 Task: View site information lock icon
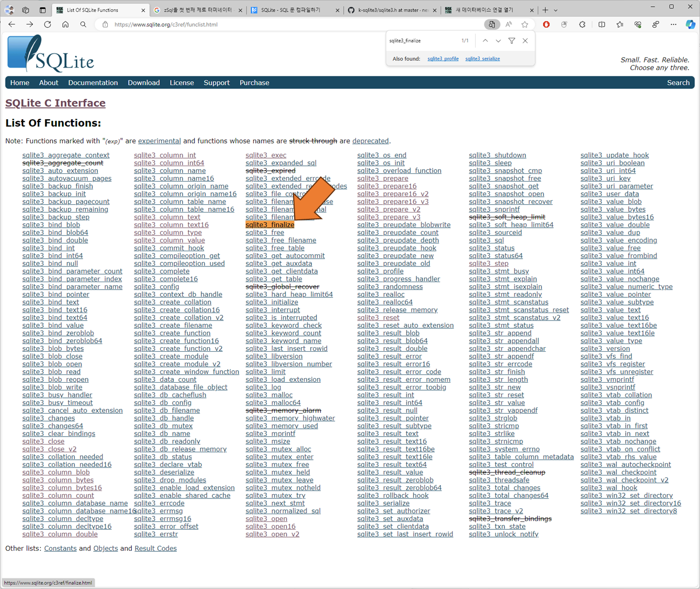pos(105,25)
